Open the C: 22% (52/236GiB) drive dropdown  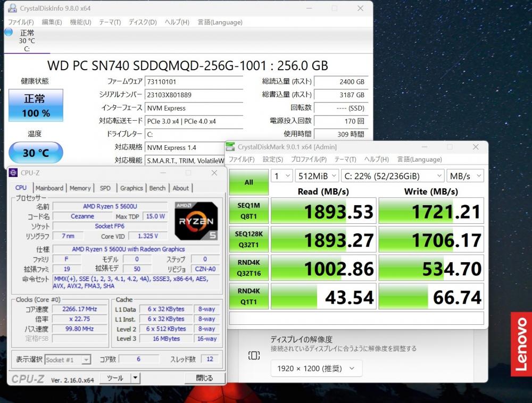click(x=393, y=176)
